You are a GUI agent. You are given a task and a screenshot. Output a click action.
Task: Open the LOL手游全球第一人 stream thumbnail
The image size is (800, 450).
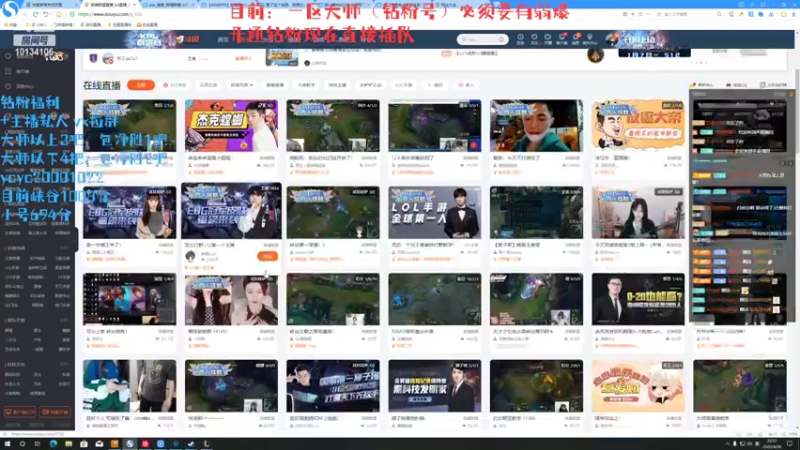(x=434, y=212)
